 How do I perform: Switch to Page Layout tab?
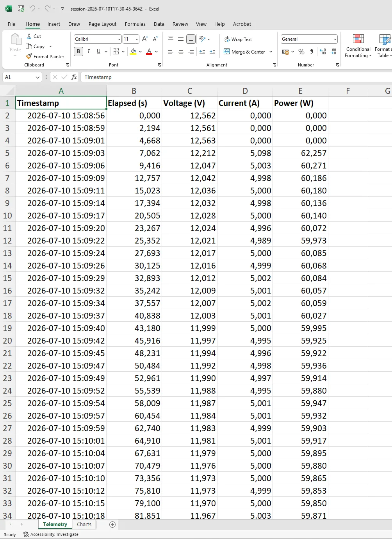pyautogui.click(x=102, y=24)
